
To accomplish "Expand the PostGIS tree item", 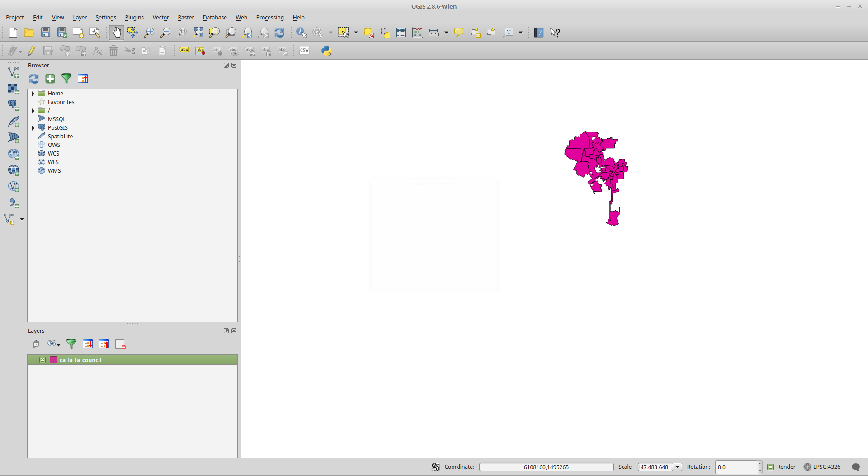I will coord(33,128).
